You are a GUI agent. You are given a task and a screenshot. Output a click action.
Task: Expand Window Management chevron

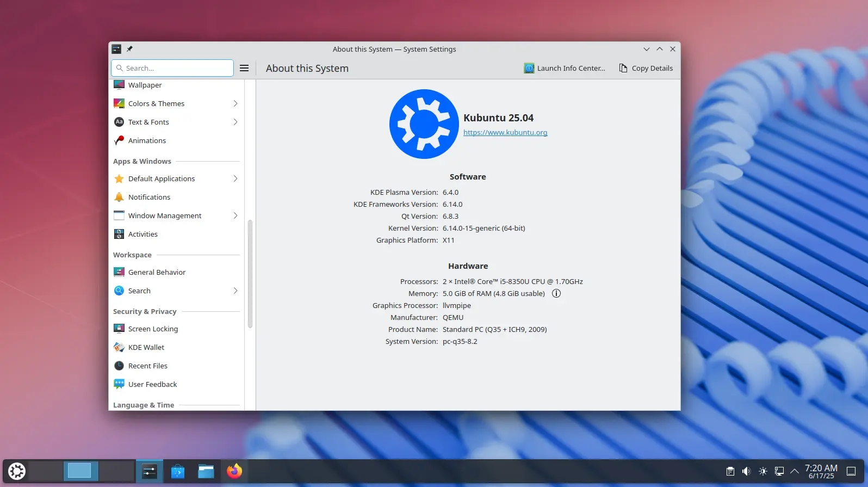[x=235, y=215]
